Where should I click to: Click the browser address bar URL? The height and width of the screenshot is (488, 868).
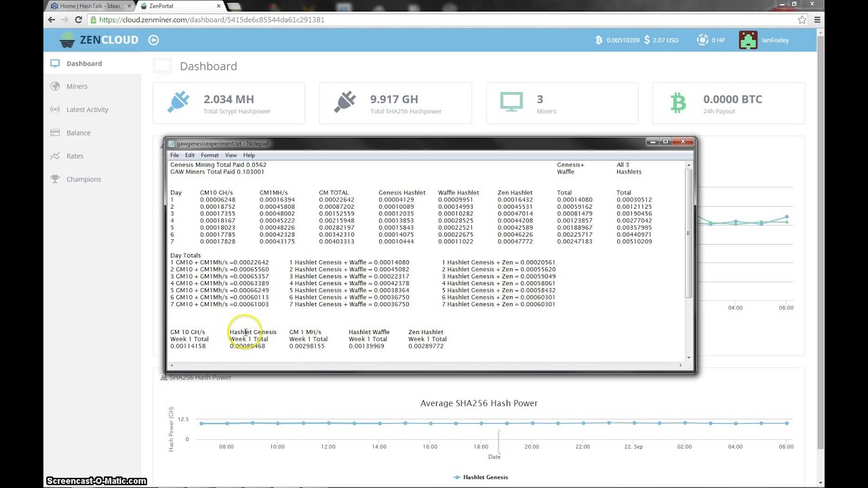point(212,20)
